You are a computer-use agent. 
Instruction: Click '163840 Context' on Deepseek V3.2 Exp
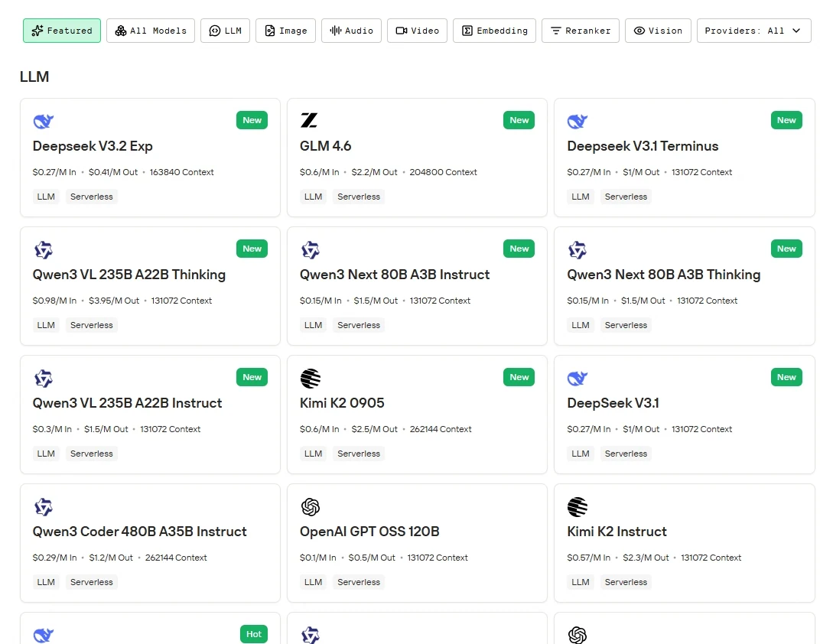point(182,172)
